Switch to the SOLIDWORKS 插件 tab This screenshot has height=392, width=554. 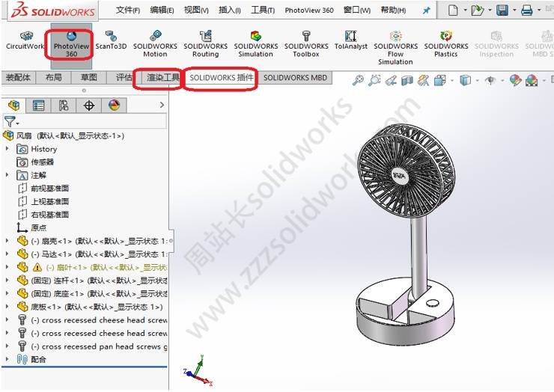(221, 77)
